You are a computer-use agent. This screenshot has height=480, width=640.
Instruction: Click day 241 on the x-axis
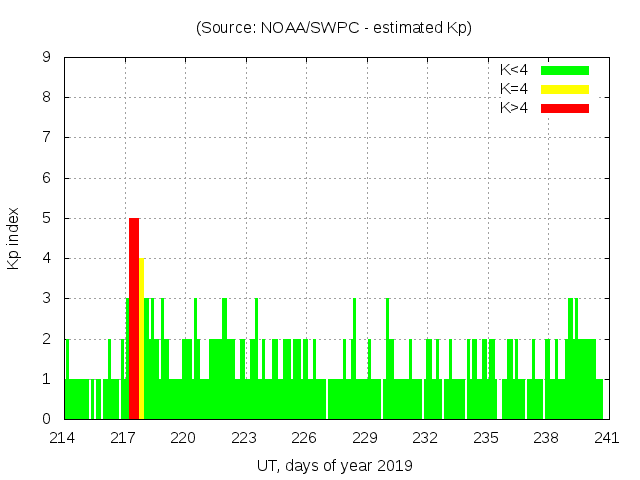[x=606, y=438]
